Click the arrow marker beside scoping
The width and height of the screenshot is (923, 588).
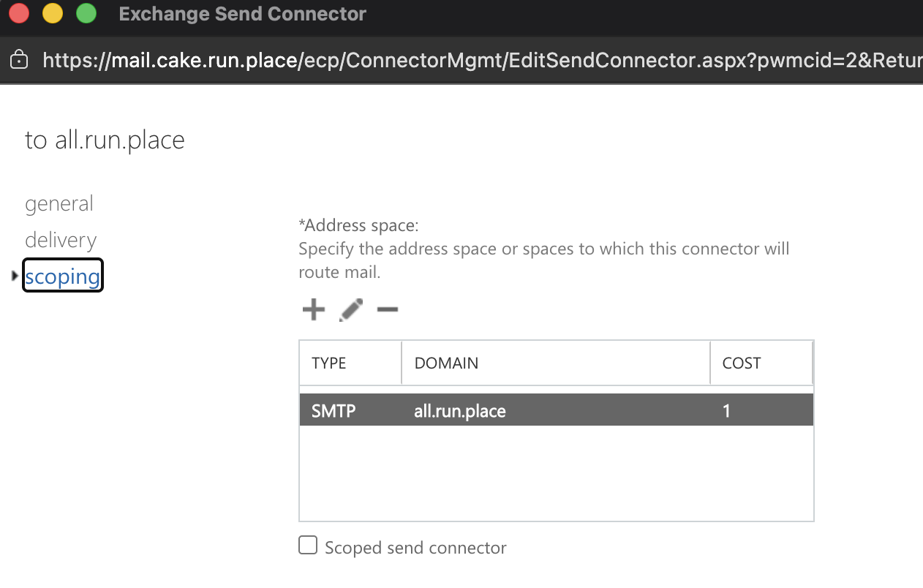[15, 276]
